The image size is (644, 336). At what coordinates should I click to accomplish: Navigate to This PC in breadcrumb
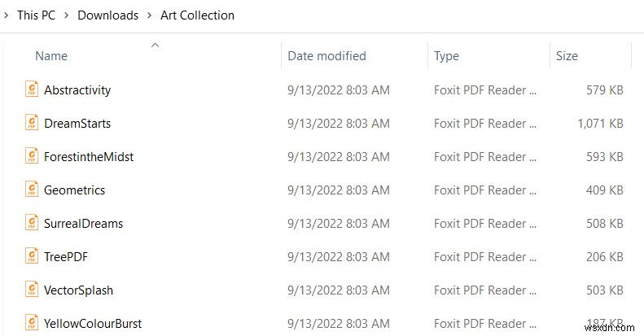(37, 15)
